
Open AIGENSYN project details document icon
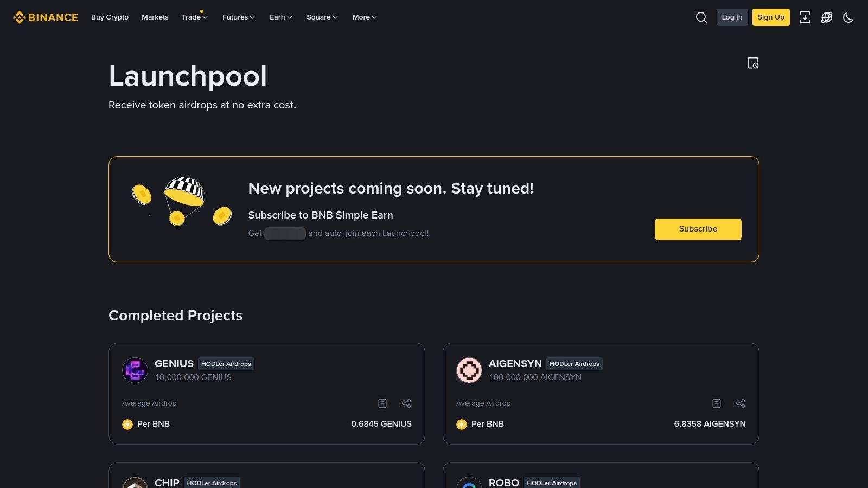coord(717,403)
